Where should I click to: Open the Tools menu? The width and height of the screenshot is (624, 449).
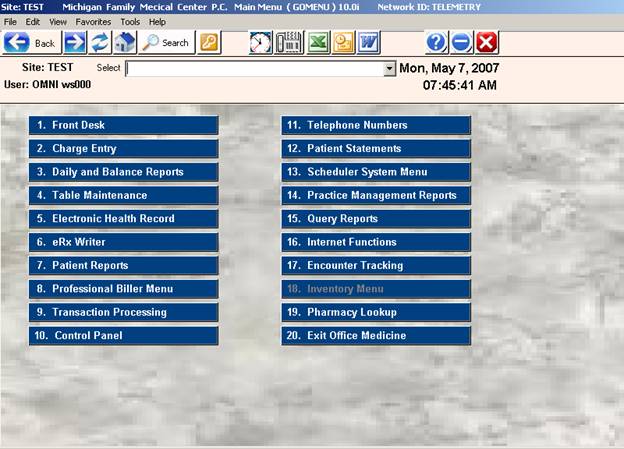point(130,21)
